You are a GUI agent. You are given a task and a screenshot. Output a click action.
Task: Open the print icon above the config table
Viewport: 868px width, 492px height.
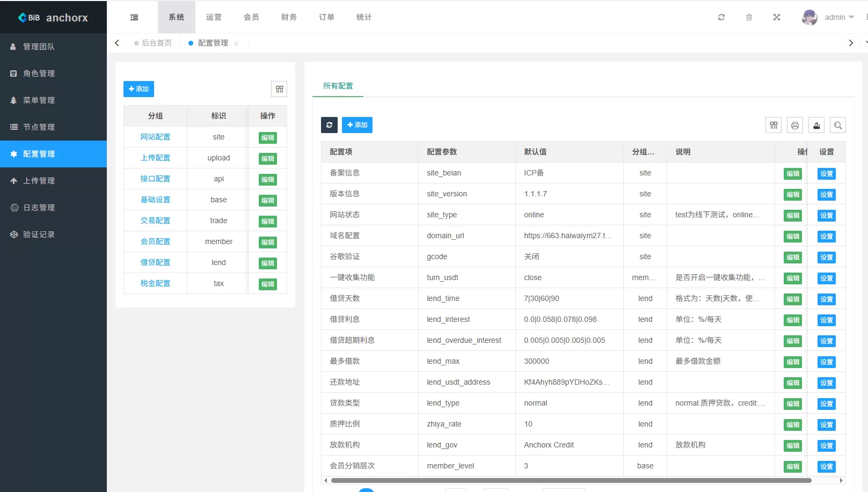tap(794, 125)
